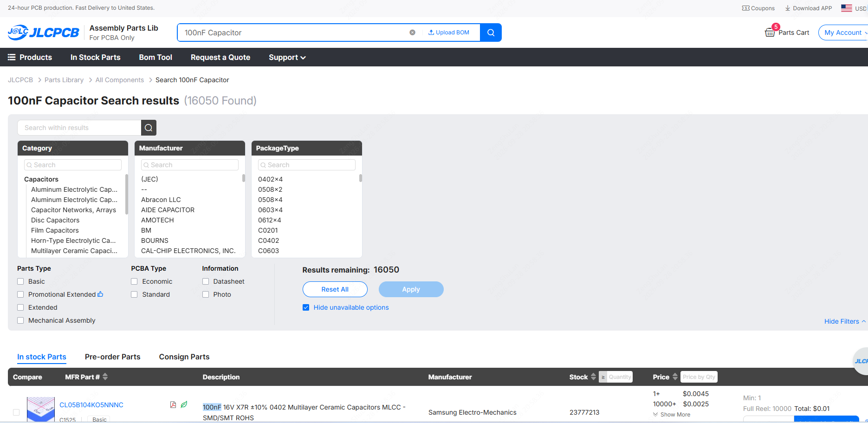Click the green leaf RoHS icon
The image size is (868, 423).
pos(184,404)
